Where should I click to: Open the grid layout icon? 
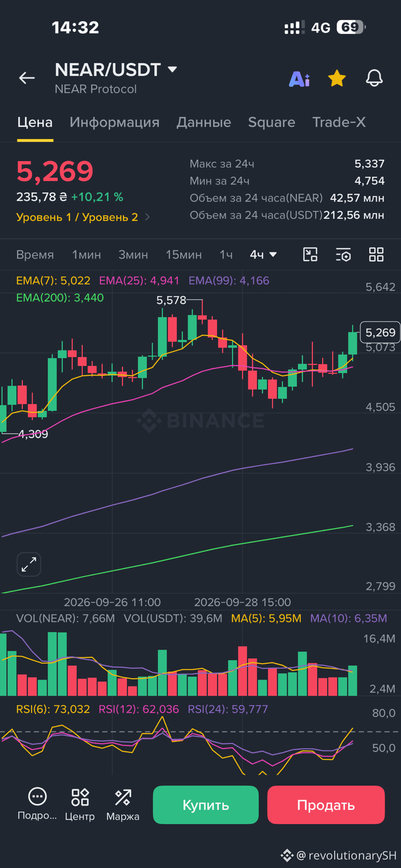coord(376,254)
